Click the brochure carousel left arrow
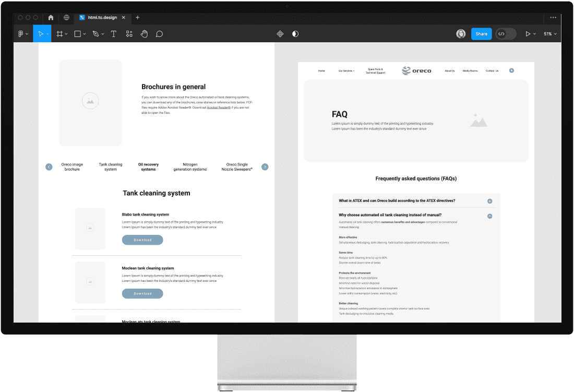Viewport: 574px width, 392px height. tap(49, 167)
